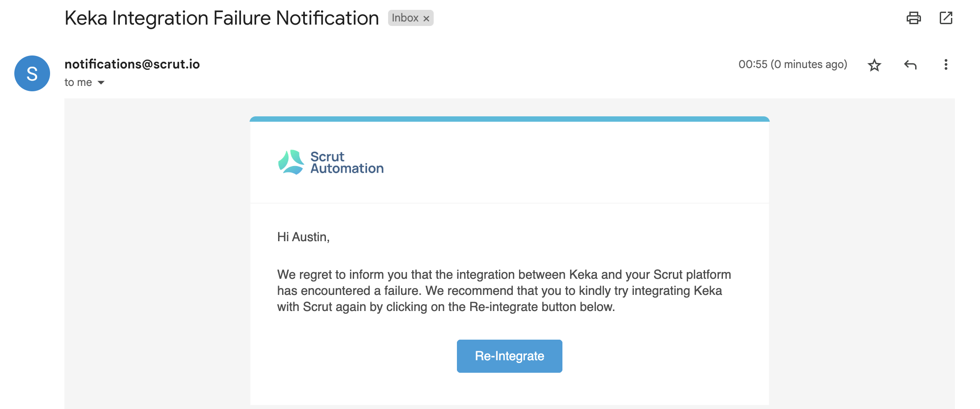Click the white header area right of the logo

point(577,162)
